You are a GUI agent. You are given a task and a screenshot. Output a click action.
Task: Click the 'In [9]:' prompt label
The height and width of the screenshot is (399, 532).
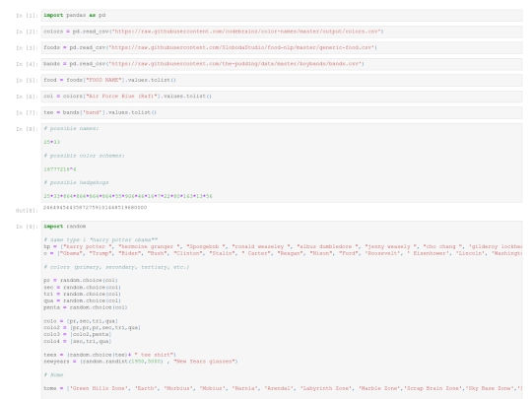27,227
